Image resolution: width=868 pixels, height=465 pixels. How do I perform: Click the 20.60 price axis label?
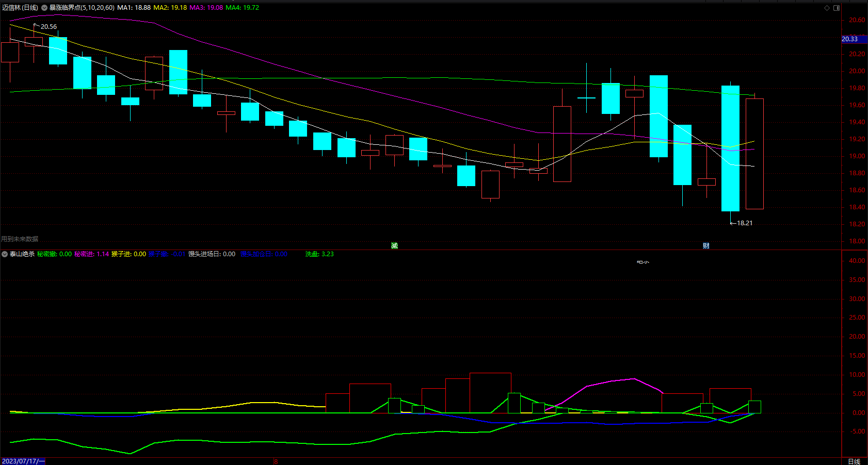pyautogui.click(x=857, y=20)
